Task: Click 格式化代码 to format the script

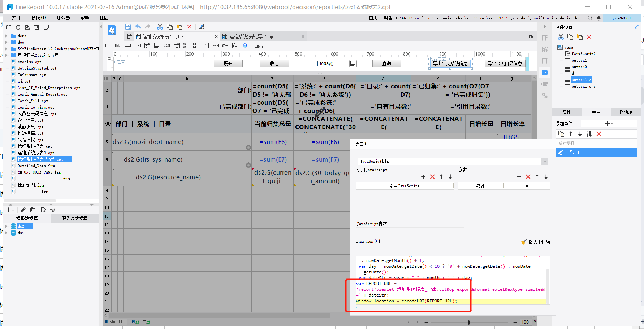Action: click(x=535, y=242)
